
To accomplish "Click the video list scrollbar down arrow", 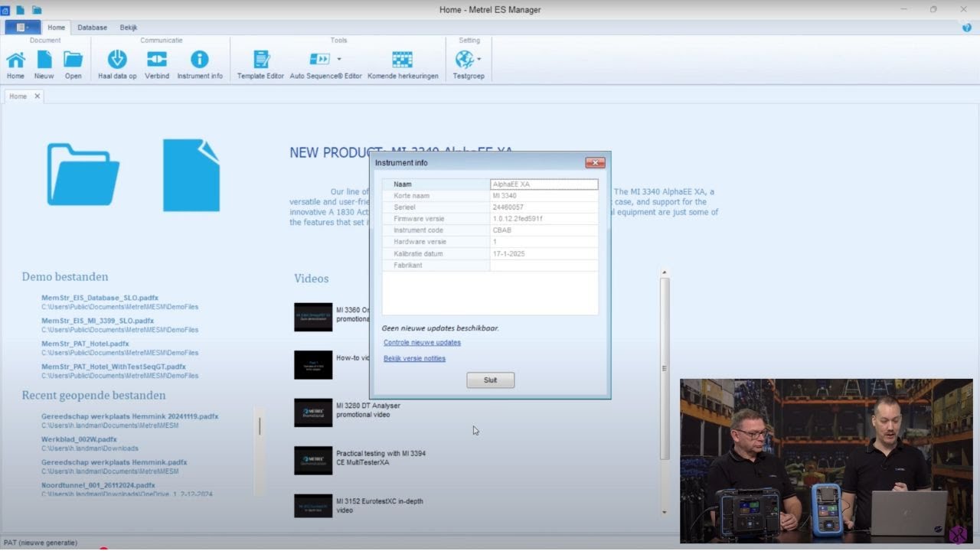I will (x=665, y=512).
